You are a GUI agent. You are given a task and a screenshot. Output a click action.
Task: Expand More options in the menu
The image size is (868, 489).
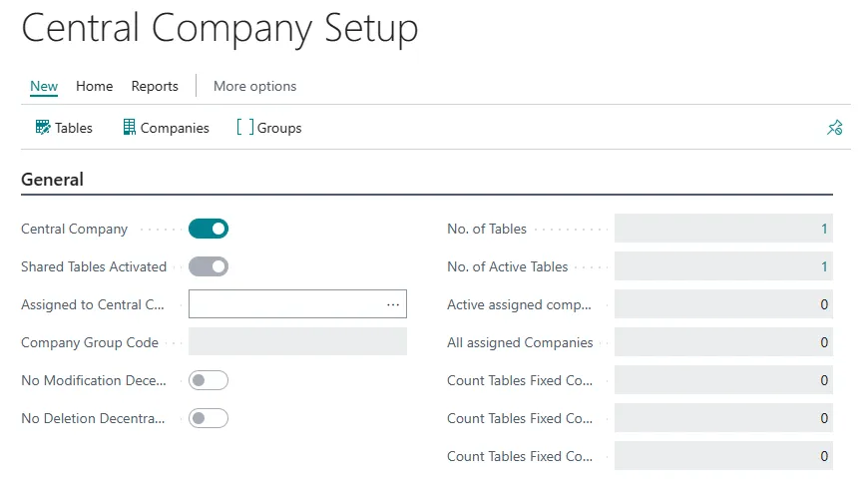pyautogui.click(x=254, y=86)
